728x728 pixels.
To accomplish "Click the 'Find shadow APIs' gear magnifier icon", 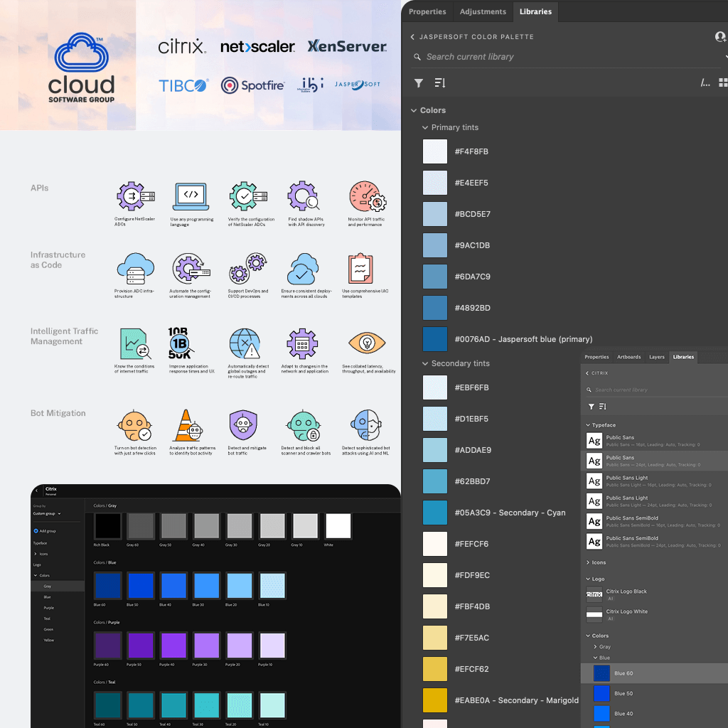I will (x=303, y=196).
